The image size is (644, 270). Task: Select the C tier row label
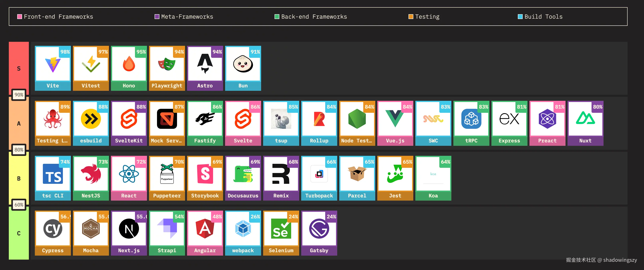[19, 233]
